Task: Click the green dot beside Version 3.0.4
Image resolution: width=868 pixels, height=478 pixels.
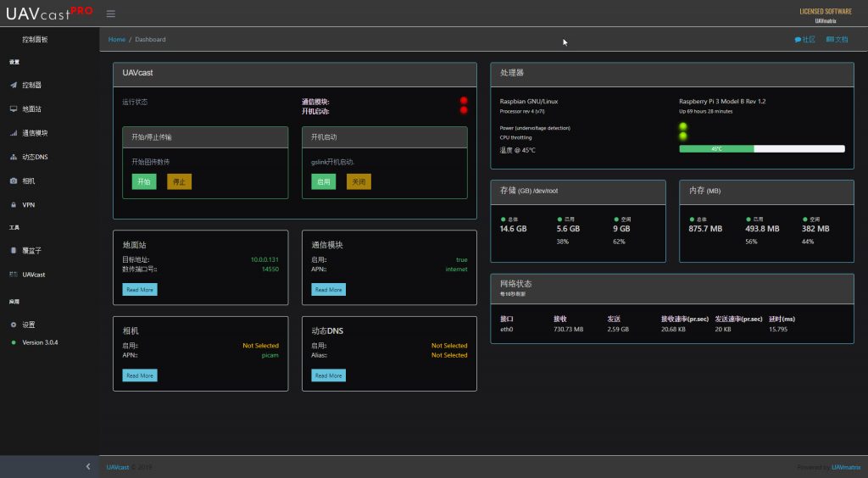Action: (x=14, y=342)
